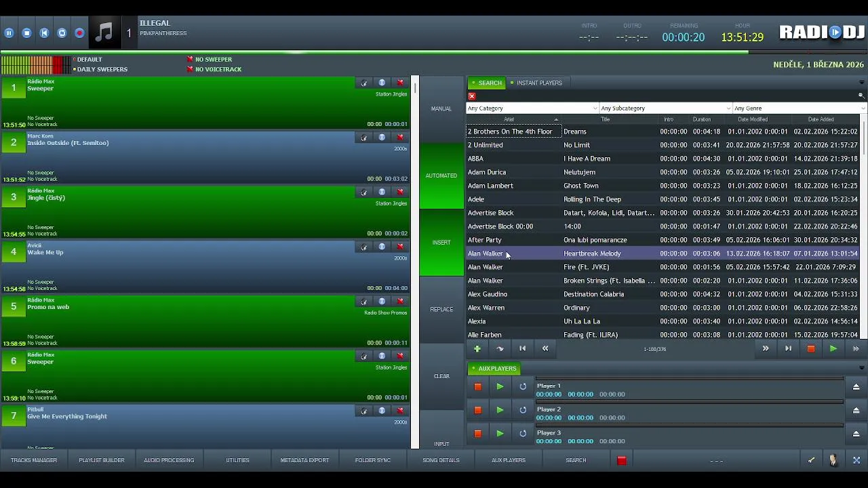Delete Give Me Everything Tonight from playlist
Screen dimensions: 868x488
click(x=400, y=411)
